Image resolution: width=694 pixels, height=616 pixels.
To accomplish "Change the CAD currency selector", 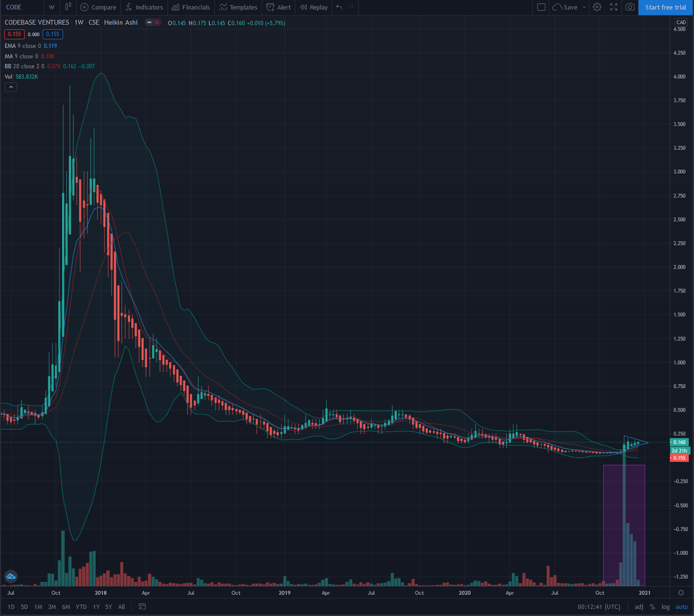I will pyautogui.click(x=681, y=22).
